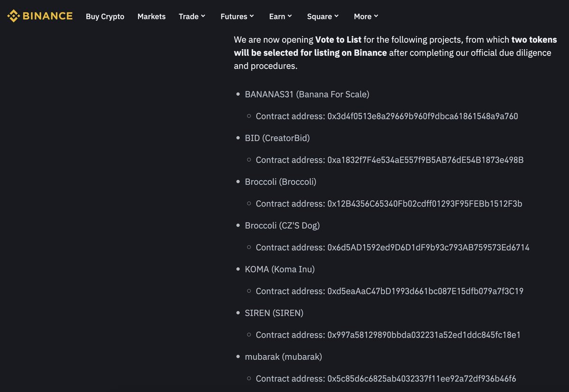
Task: Click the Broccoli (Broccoli) entry
Action: 281,182
